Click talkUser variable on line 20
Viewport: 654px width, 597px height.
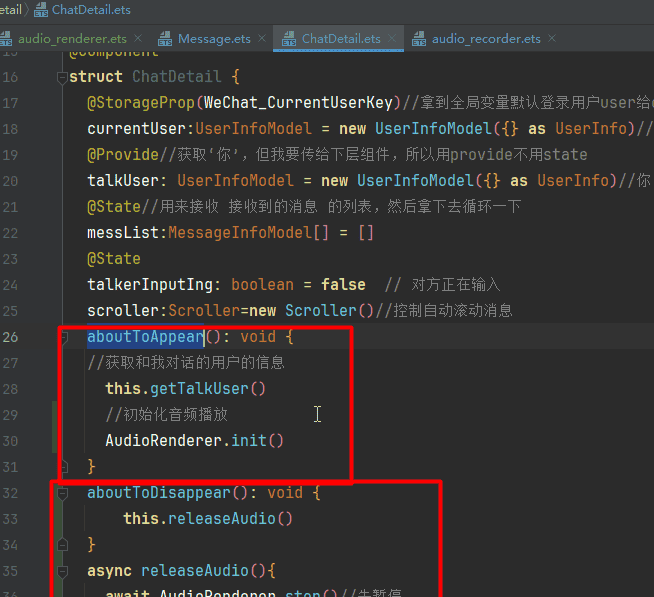(x=123, y=181)
